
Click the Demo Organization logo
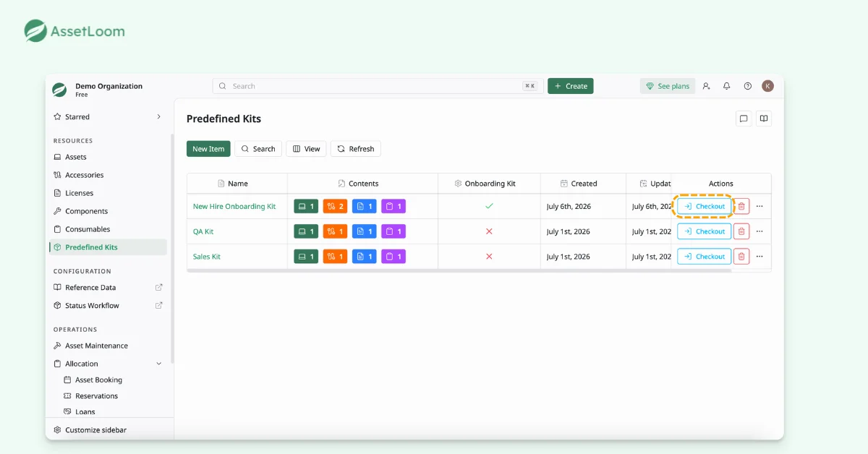pos(59,90)
